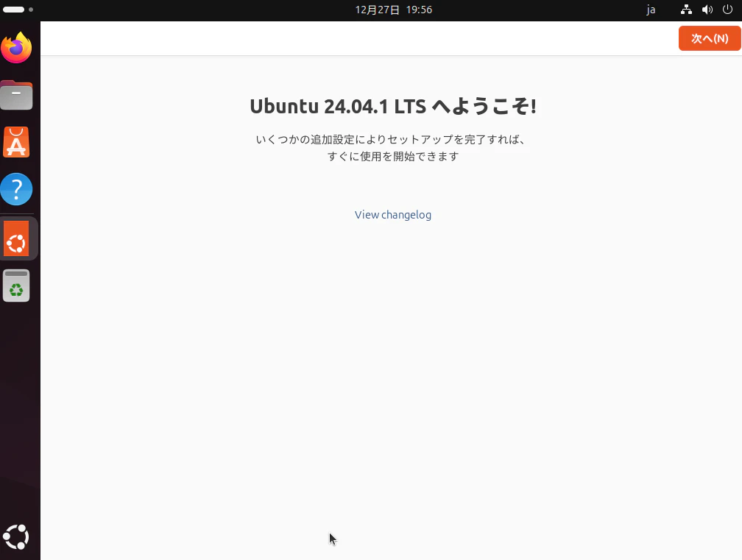Open the ja input source menu

pyautogui.click(x=651, y=10)
